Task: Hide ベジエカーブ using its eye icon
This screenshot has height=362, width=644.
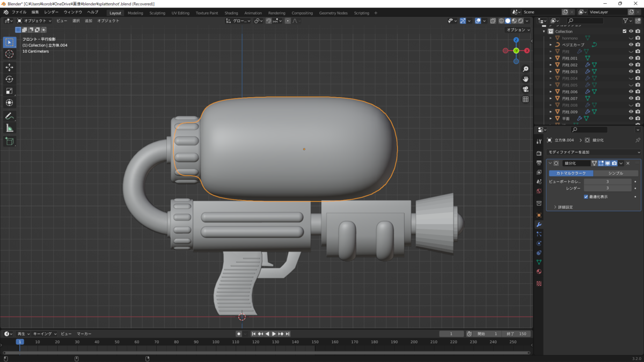Action: click(631, 45)
